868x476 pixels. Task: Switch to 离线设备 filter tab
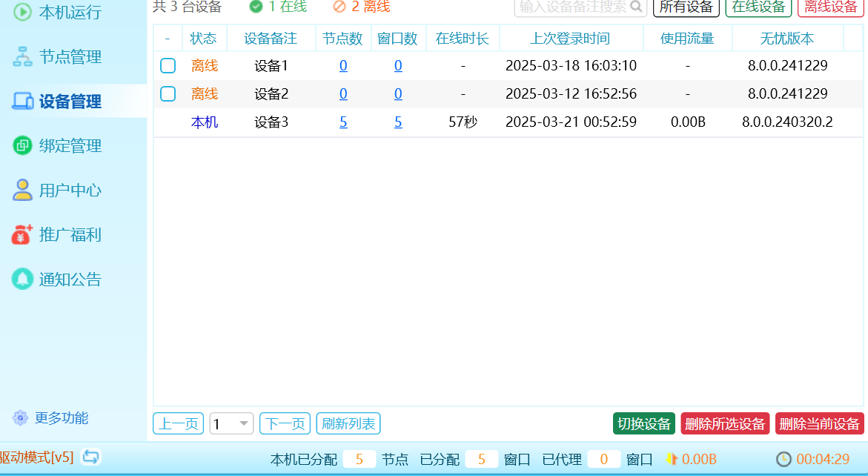[x=830, y=7]
